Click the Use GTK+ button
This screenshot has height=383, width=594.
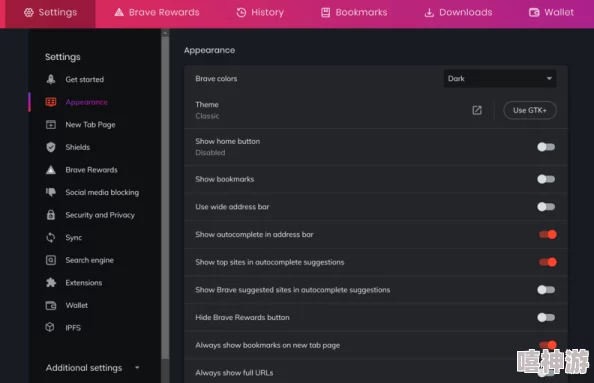click(530, 110)
